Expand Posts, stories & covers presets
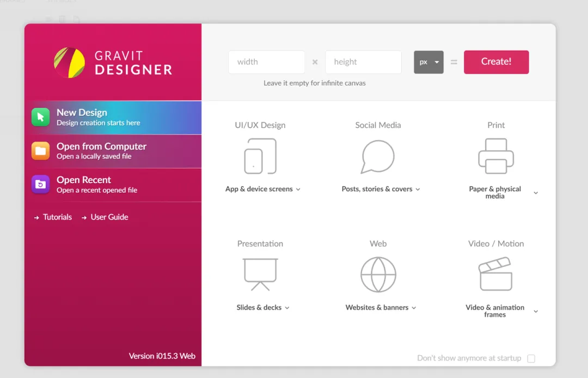 [418, 190]
